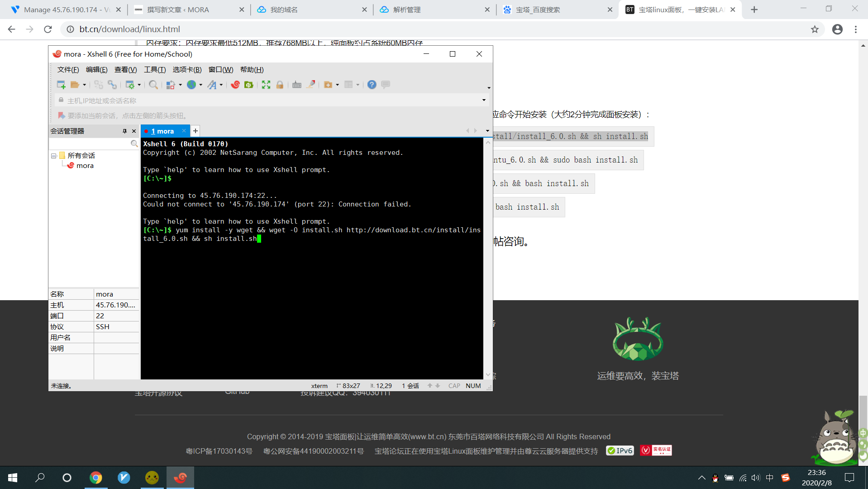Click search icon in session manager
Screen dimensions: 868x489
[134, 144]
